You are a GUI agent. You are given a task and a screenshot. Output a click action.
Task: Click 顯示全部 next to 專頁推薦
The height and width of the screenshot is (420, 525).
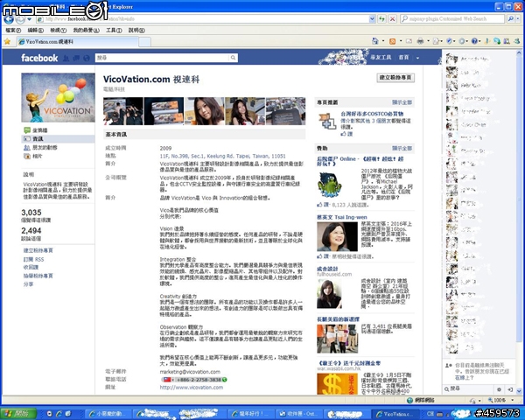(402, 102)
